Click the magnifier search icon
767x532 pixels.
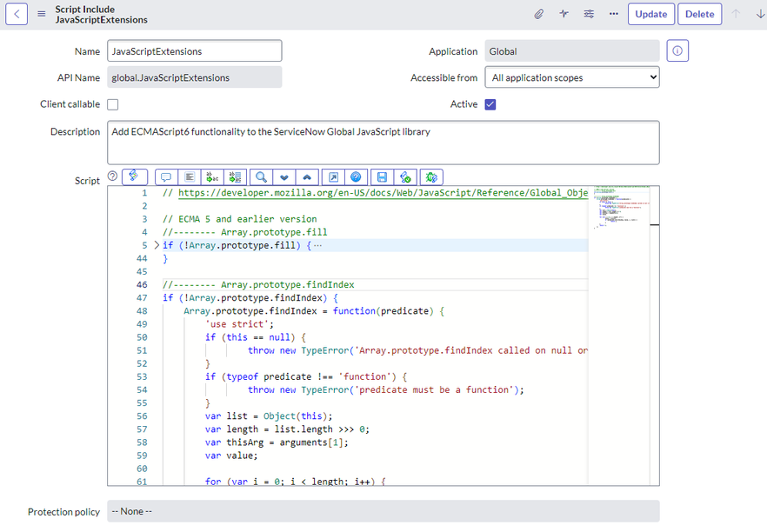261,177
